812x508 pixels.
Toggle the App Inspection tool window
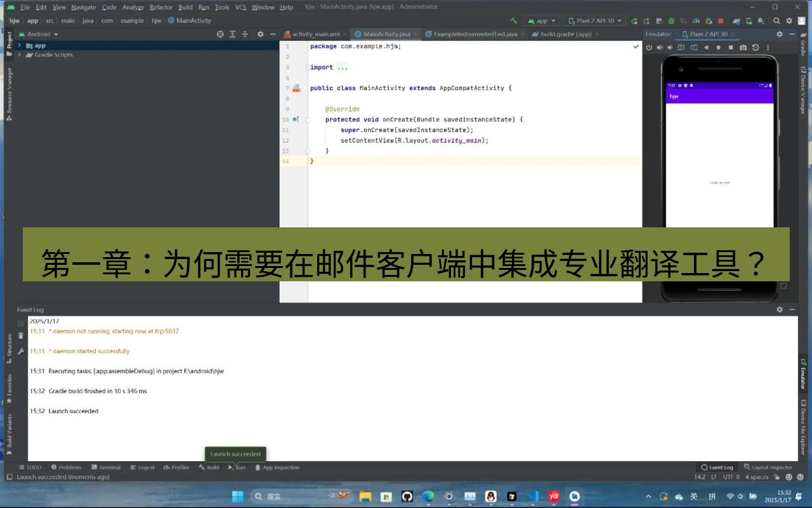point(277,467)
